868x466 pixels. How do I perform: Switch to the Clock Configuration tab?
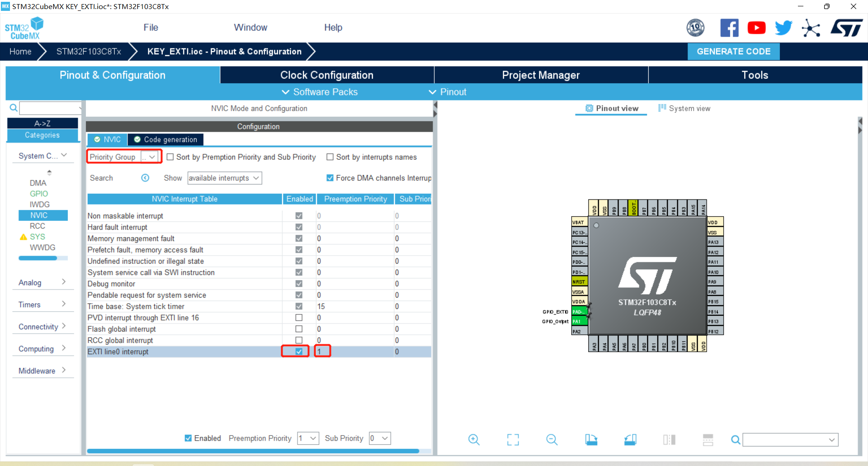[x=327, y=75]
